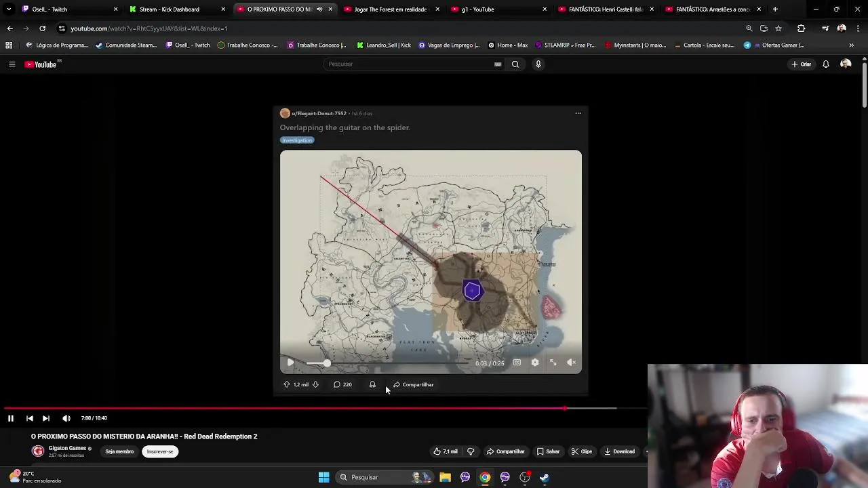
Task: View site information icon beside the URL
Action: [62, 28]
